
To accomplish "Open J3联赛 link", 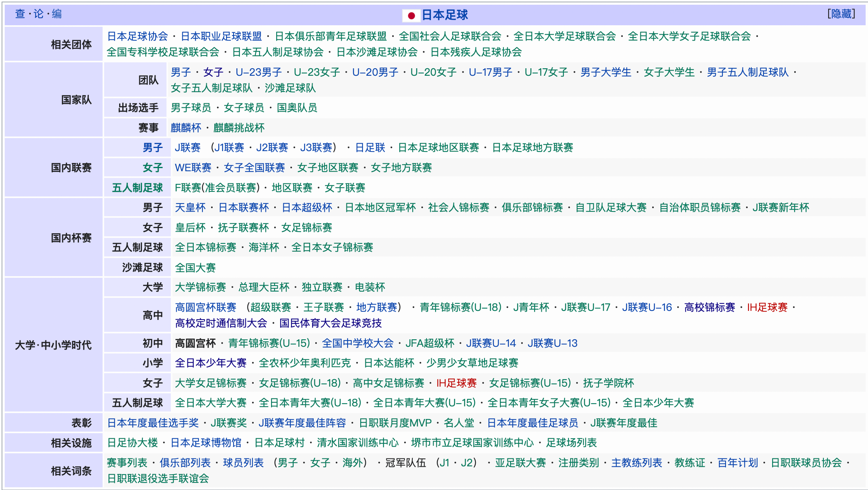I will pos(316,148).
